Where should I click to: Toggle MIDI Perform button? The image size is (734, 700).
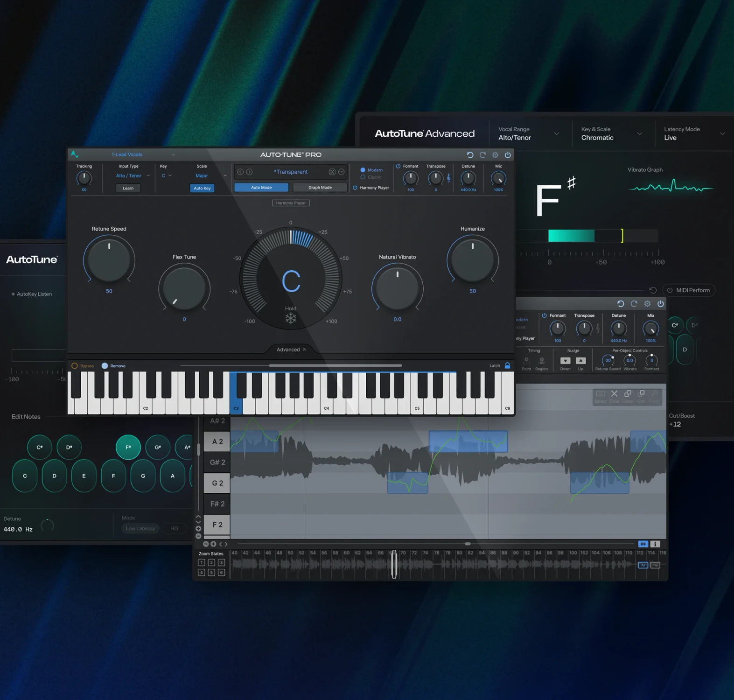click(x=688, y=290)
